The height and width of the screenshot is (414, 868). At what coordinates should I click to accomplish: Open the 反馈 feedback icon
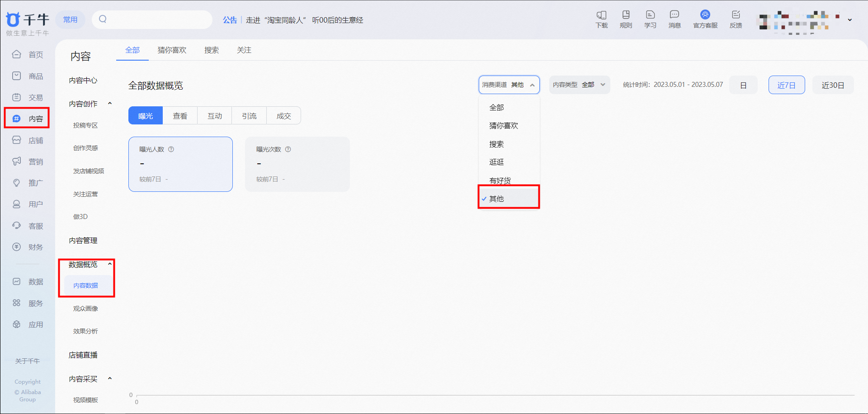(x=736, y=19)
